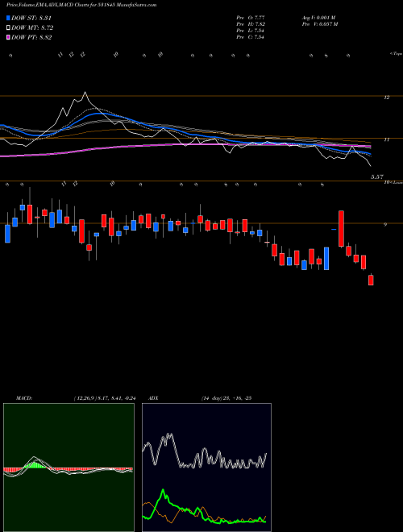The height and width of the screenshot is (532, 403).
Task: Click the Pre C: 7.54 value
Action: click(251, 37)
